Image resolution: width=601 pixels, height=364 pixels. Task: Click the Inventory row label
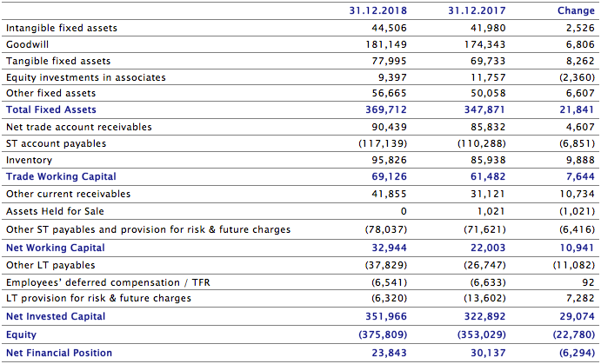pos(29,160)
